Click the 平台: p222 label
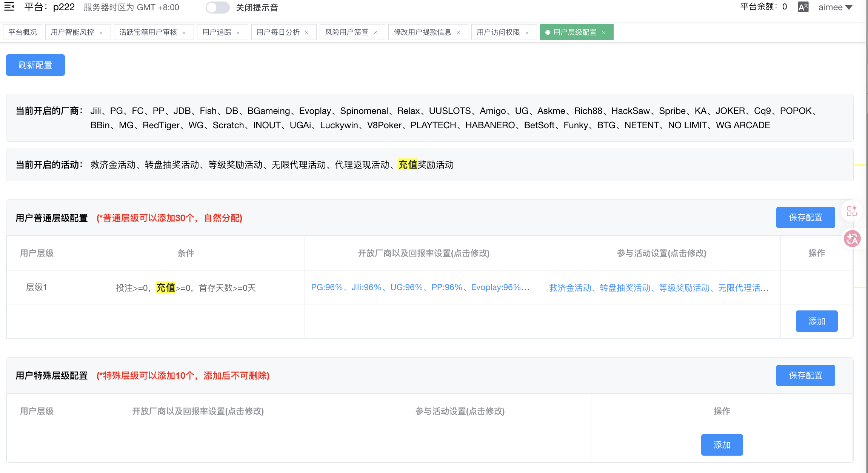868x473 pixels. click(49, 7)
